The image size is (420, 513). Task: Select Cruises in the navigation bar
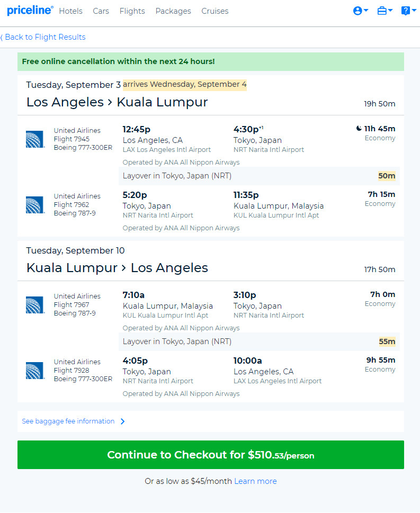pyautogui.click(x=215, y=11)
